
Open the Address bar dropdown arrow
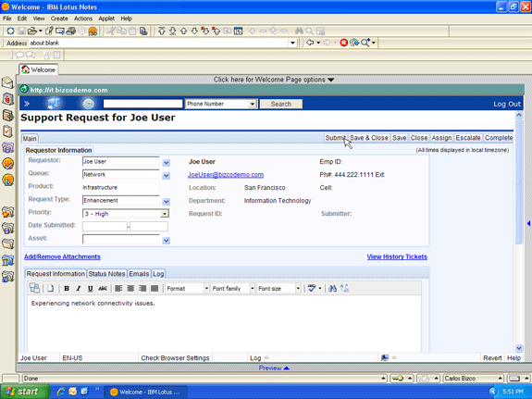(x=292, y=44)
